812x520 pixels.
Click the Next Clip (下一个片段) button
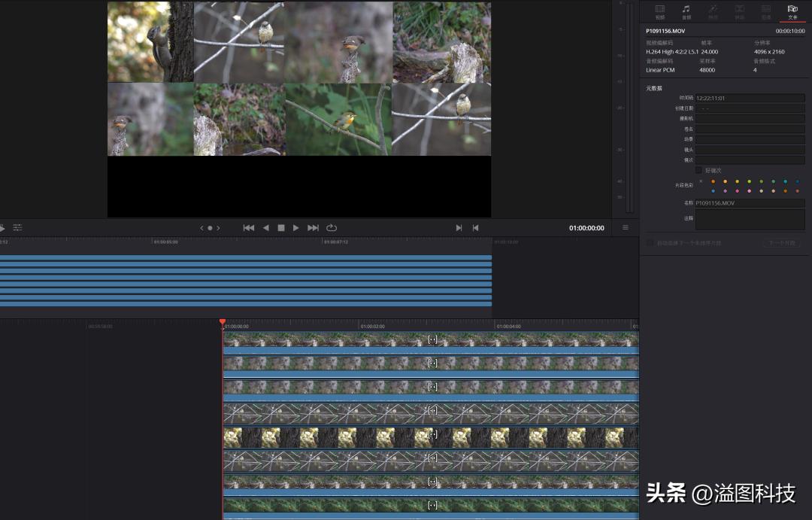pyautogui.click(x=782, y=243)
